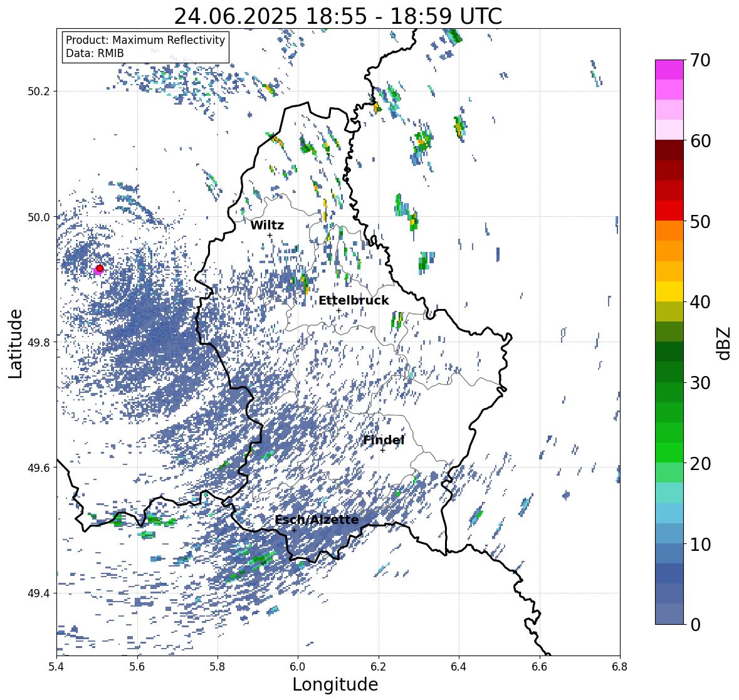Click the Findel station label
The height and width of the screenshot is (700, 739).
pos(384,440)
